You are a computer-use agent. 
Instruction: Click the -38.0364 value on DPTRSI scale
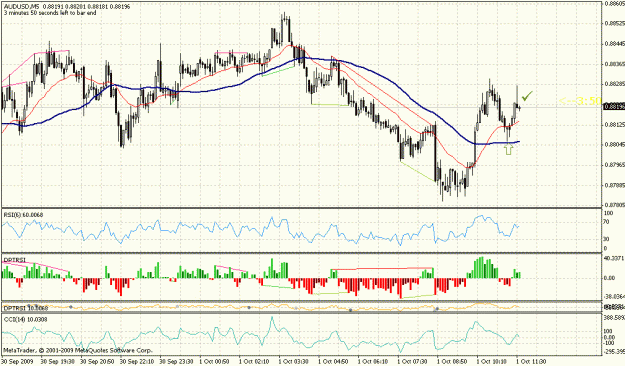[x=614, y=297]
